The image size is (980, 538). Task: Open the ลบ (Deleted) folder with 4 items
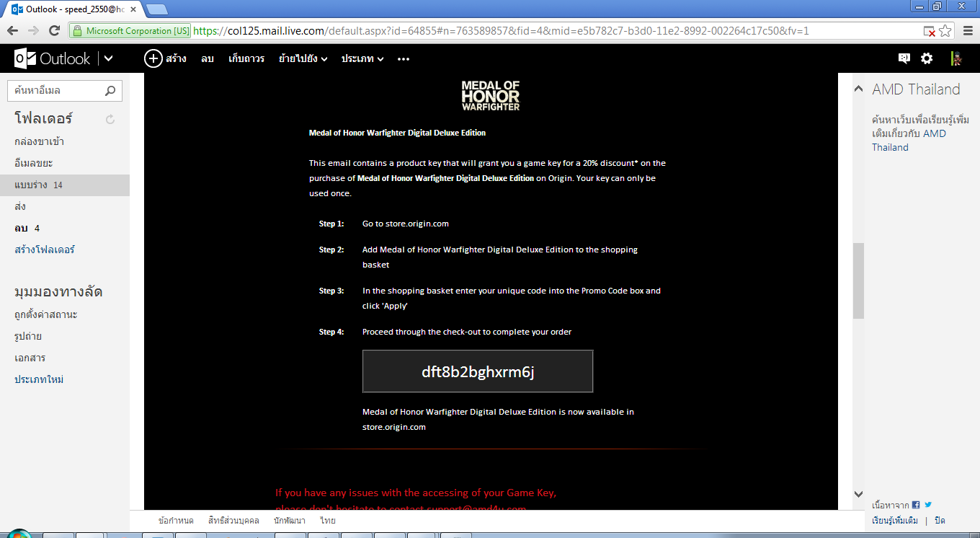pos(27,228)
